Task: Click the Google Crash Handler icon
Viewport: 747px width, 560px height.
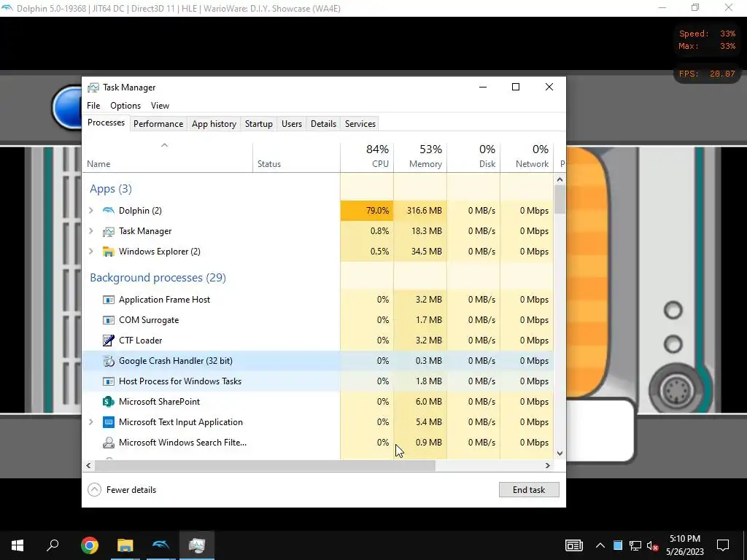Action: (109, 361)
